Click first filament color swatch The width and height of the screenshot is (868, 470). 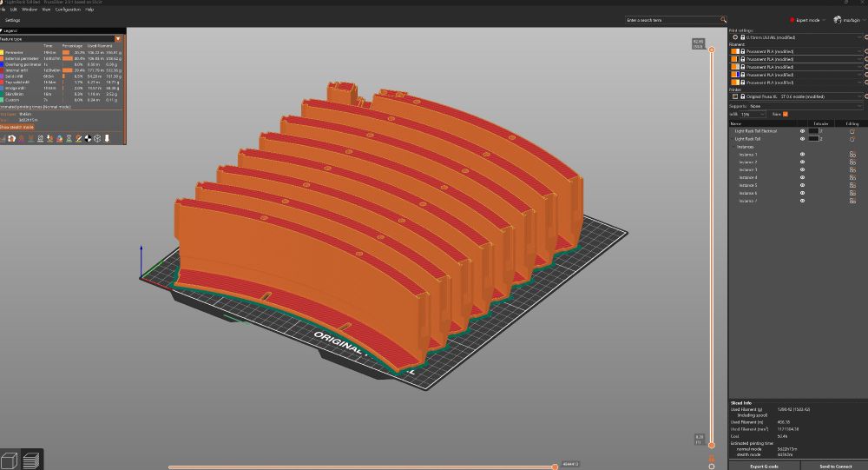click(735, 51)
